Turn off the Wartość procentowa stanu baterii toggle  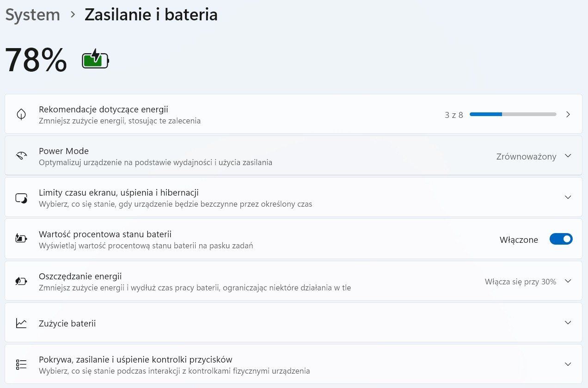(561, 239)
